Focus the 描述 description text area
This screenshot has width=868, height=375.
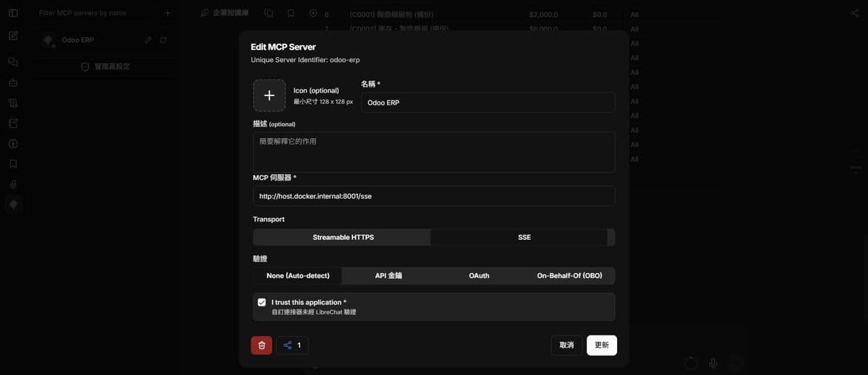(434, 152)
